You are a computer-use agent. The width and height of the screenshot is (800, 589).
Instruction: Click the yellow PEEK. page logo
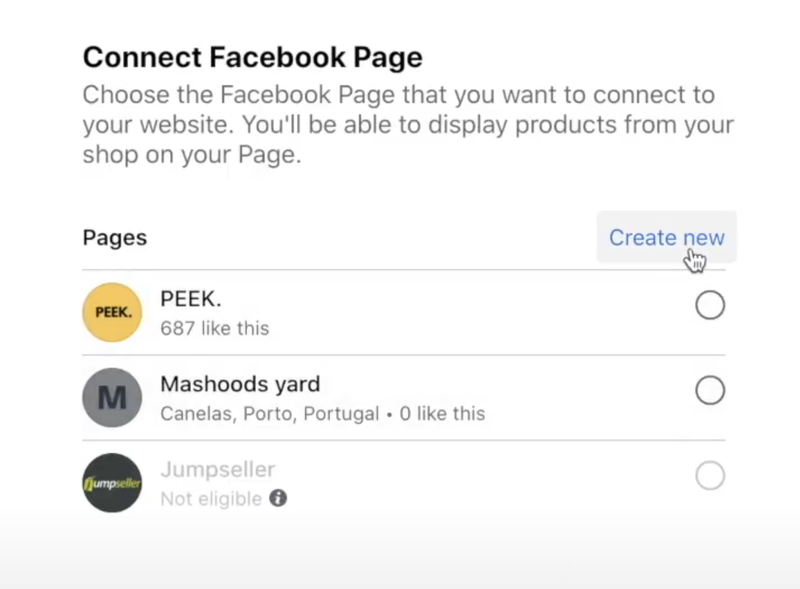(x=112, y=312)
